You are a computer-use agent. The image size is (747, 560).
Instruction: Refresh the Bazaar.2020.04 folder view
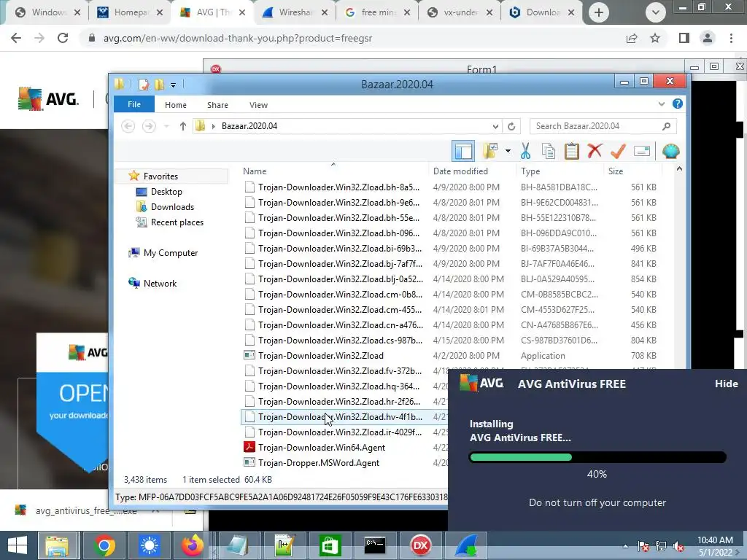511,126
